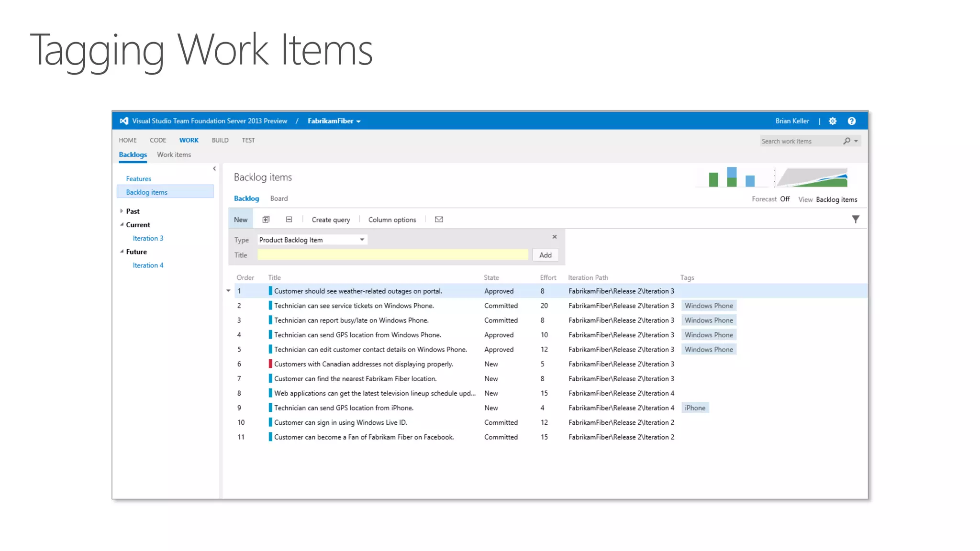Open the Type Product Backlog Item dropdown
The width and height of the screenshot is (980, 551).
(362, 240)
